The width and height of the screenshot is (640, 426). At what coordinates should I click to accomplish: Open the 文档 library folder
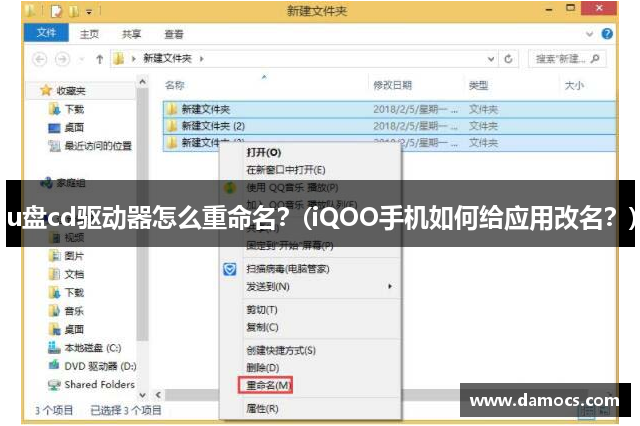(74, 274)
